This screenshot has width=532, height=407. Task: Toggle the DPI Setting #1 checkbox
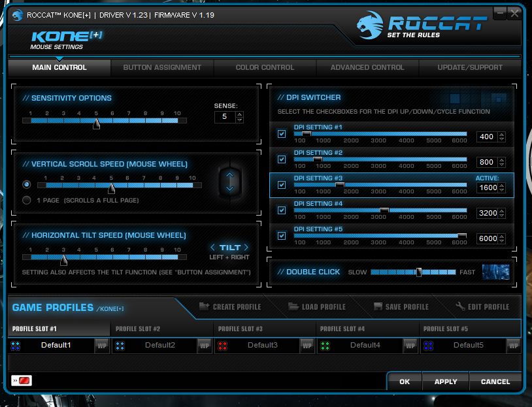click(282, 134)
